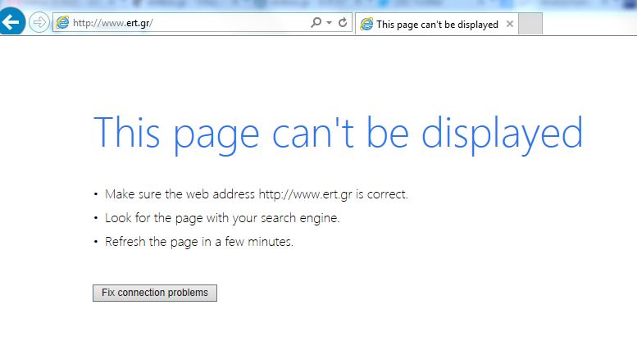
Task: Expand the address bar autocomplete dropdown arrow
Action: click(x=329, y=23)
